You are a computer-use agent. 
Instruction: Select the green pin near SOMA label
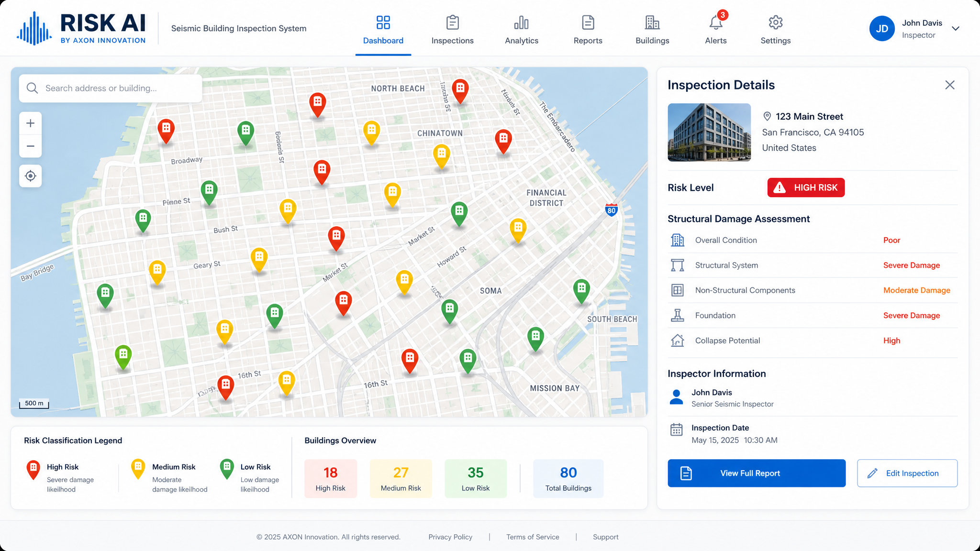[449, 311]
